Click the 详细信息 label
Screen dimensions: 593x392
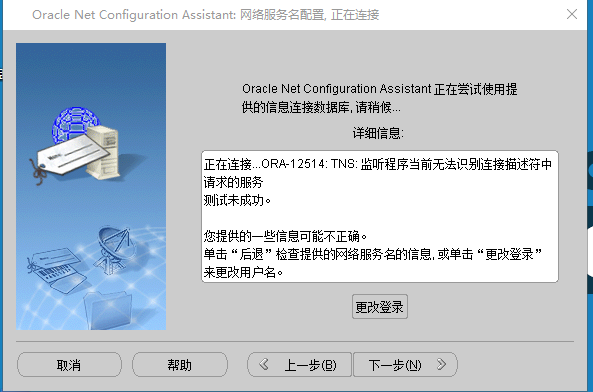coord(378,133)
